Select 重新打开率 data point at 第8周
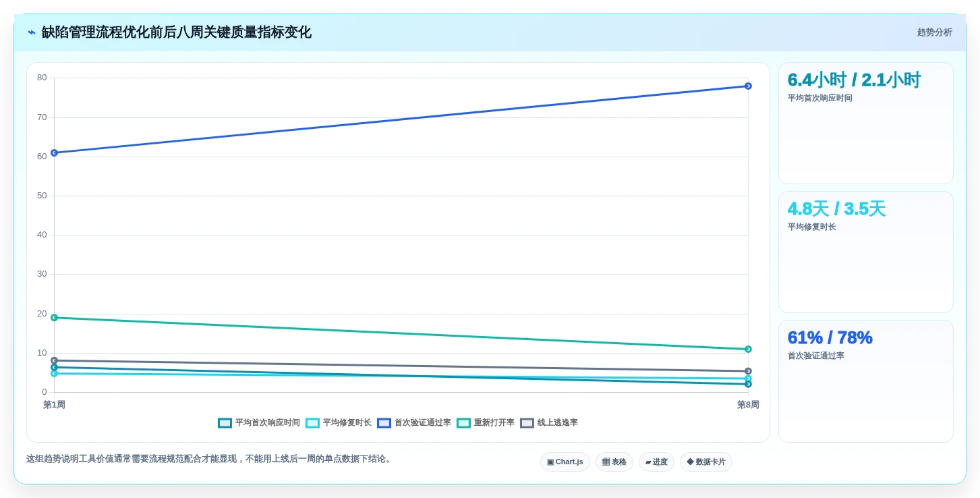This screenshot has height=498, width=980. click(748, 349)
